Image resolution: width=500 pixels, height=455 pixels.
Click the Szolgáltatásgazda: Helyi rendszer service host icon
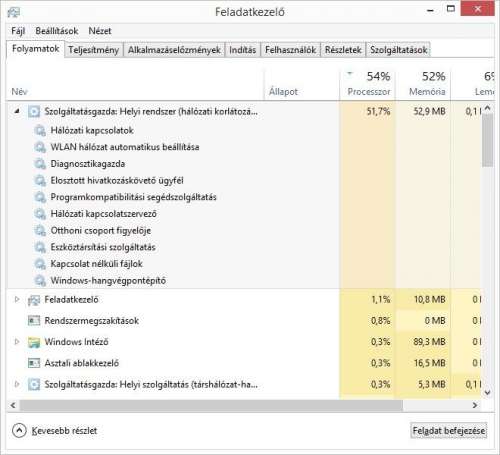[34, 111]
